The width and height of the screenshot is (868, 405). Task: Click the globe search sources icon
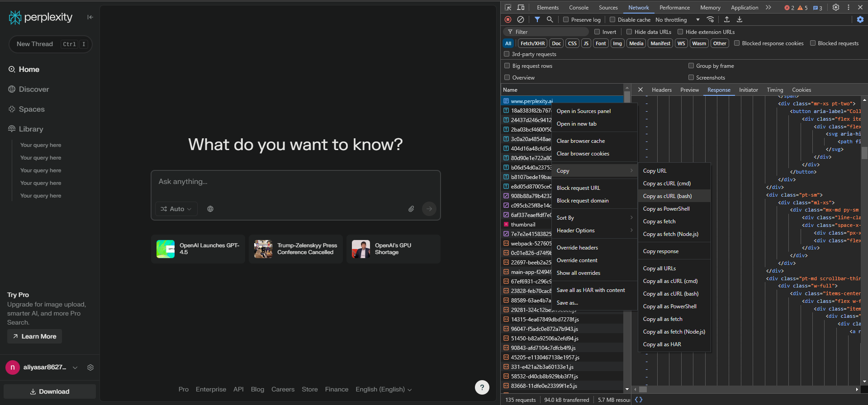point(210,209)
